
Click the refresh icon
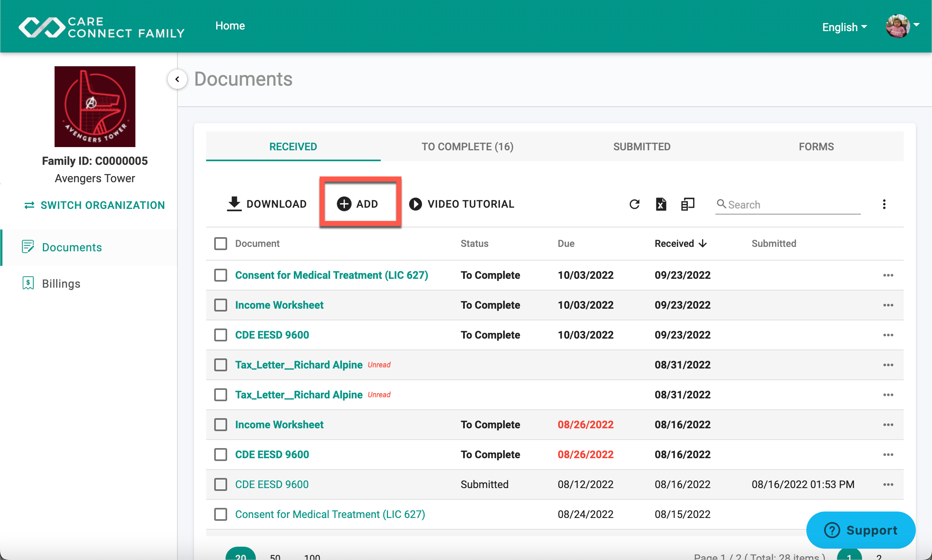click(635, 204)
